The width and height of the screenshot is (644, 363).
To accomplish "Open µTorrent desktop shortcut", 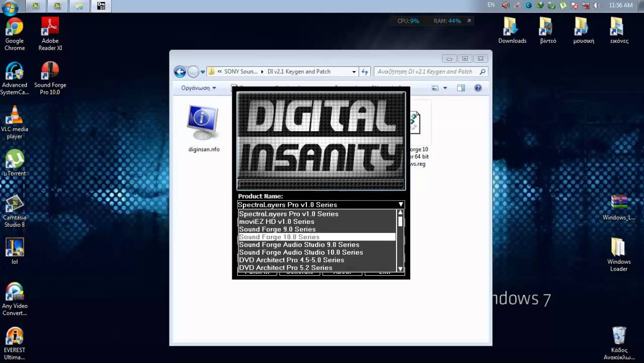I will coord(15,163).
